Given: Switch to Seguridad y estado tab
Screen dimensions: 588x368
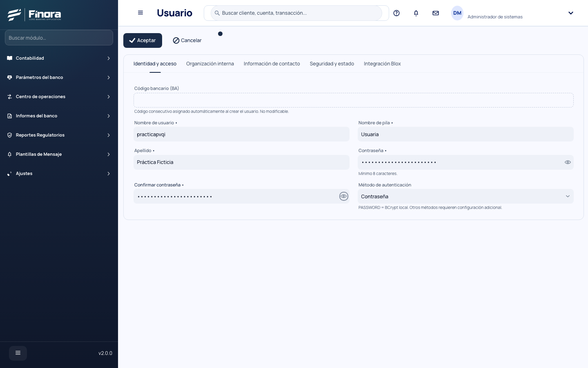Looking at the screenshot, I should tap(332, 64).
